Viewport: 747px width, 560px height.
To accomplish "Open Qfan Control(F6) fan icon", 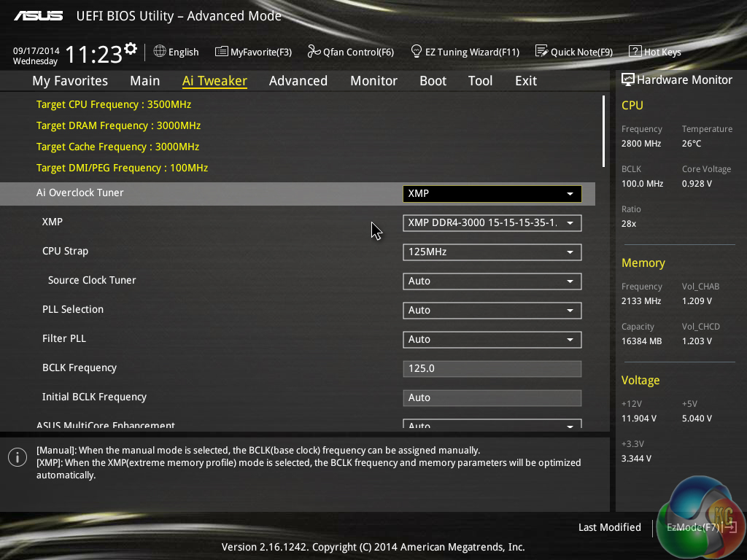I will point(314,52).
